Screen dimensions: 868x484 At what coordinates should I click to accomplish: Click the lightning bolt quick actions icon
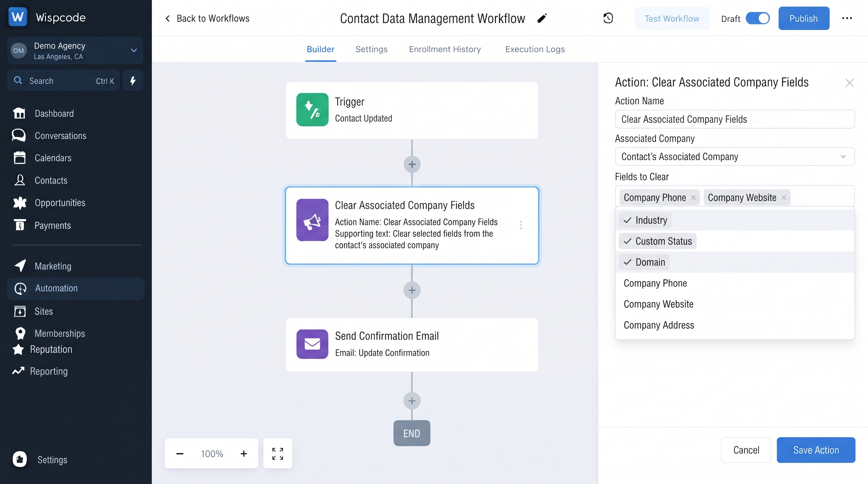[x=133, y=80]
